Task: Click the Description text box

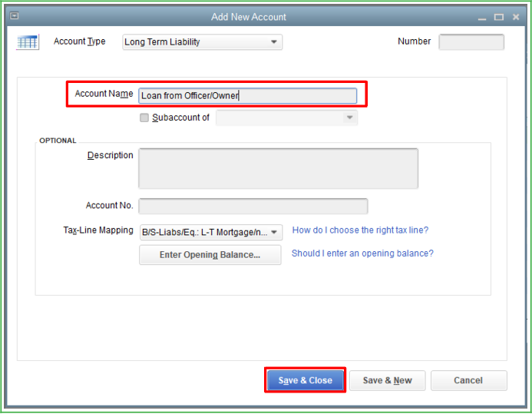Action: coord(278,168)
